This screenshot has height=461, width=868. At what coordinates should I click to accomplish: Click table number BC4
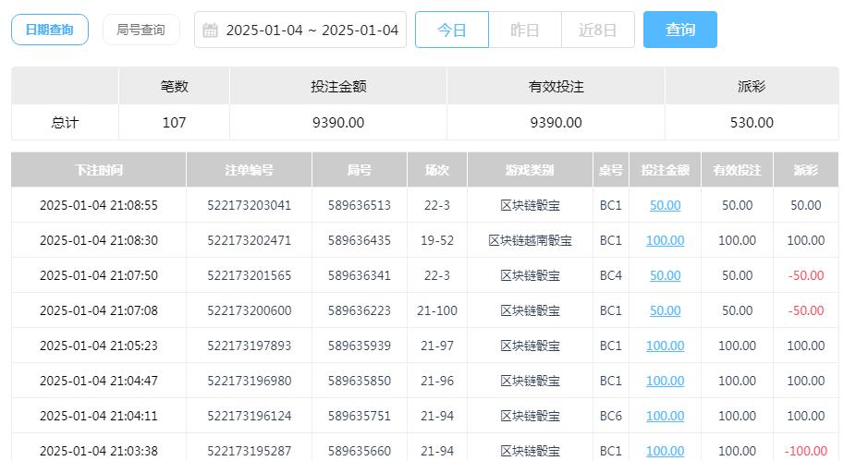point(611,275)
